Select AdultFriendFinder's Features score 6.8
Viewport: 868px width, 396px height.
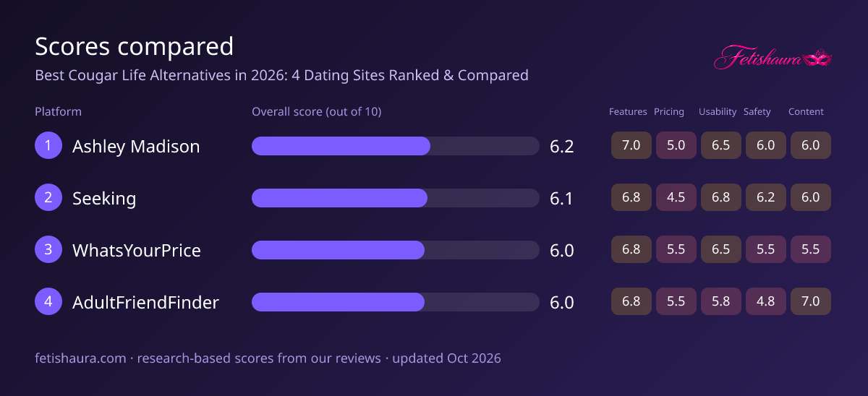631,301
